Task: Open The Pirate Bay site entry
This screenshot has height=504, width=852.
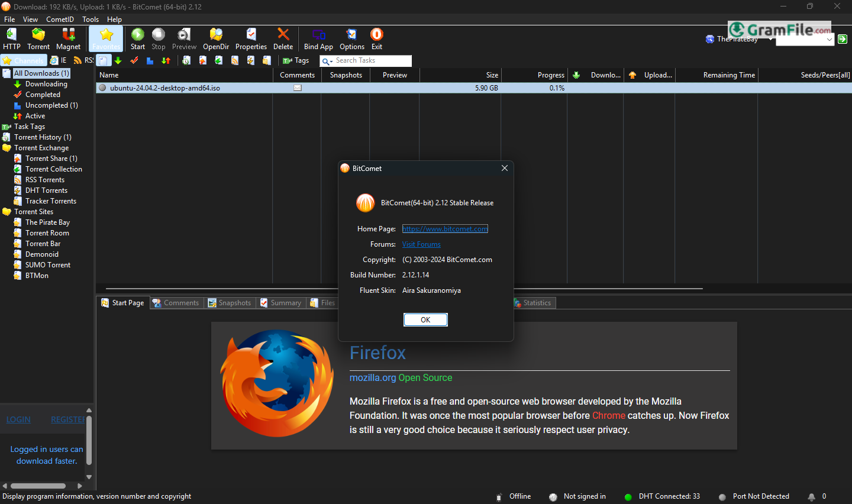Action: [47, 222]
